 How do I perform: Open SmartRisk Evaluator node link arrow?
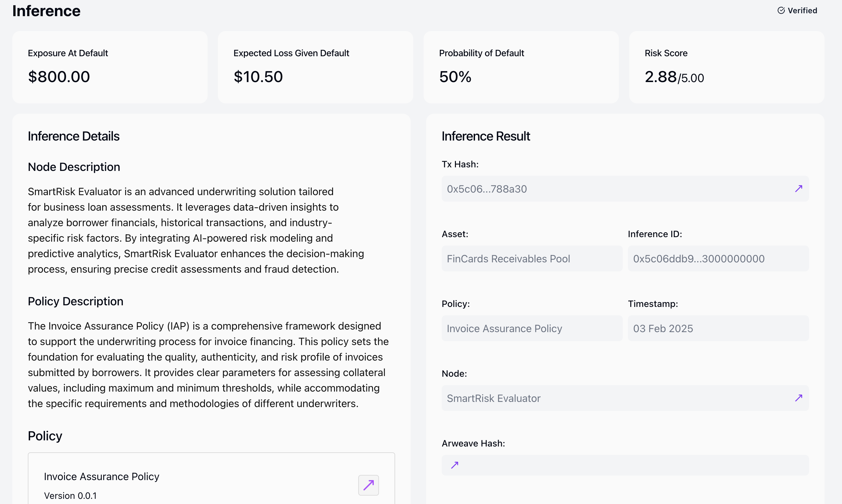pyautogui.click(x=798, y=398)
